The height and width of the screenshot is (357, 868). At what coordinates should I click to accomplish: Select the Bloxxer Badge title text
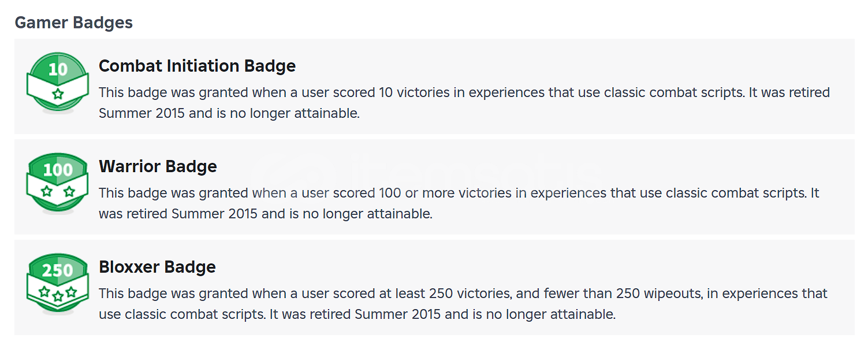[x=157, y=267]
